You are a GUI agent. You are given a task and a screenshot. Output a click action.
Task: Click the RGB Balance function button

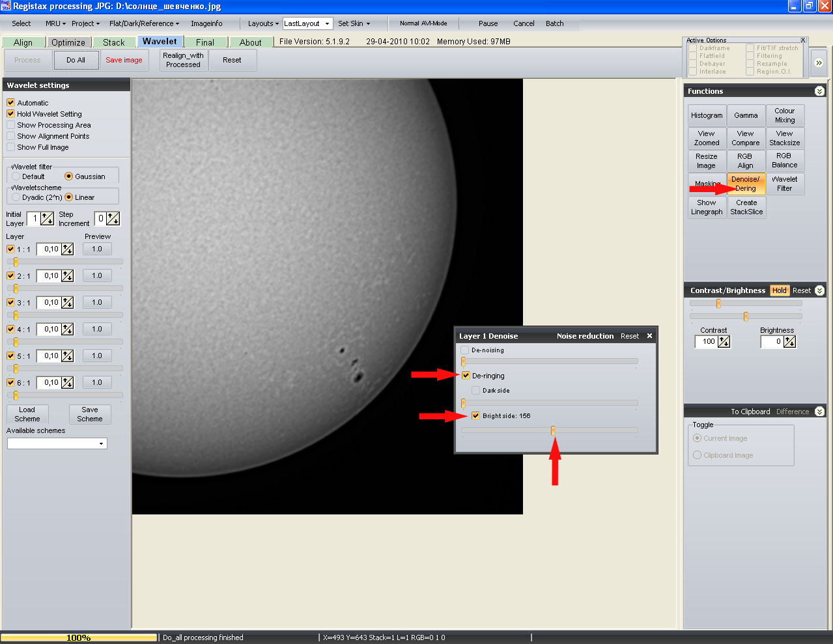click(x=784, y=160)
